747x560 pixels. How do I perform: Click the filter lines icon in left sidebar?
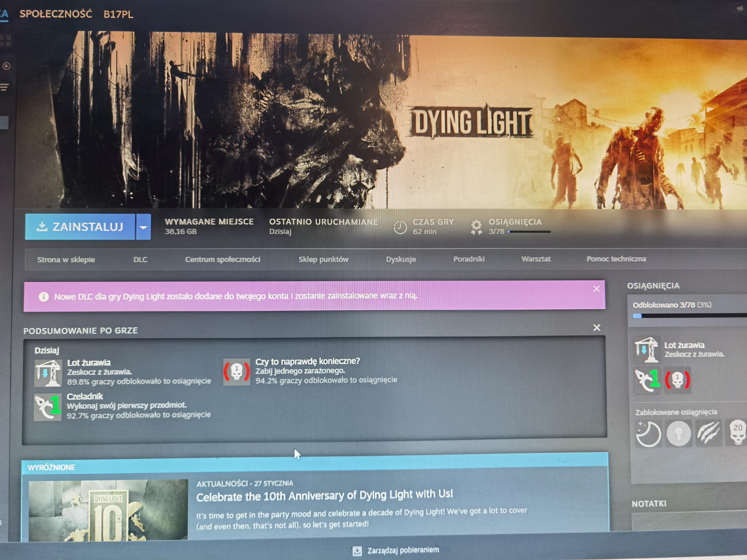pos(4,87)
